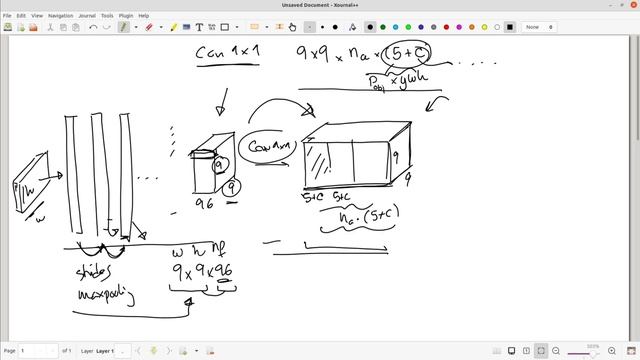The width and height of the screenshot is (640, 360).
Task: Select the Draw Rectangle shape tool
Action: tap(224, 27)
